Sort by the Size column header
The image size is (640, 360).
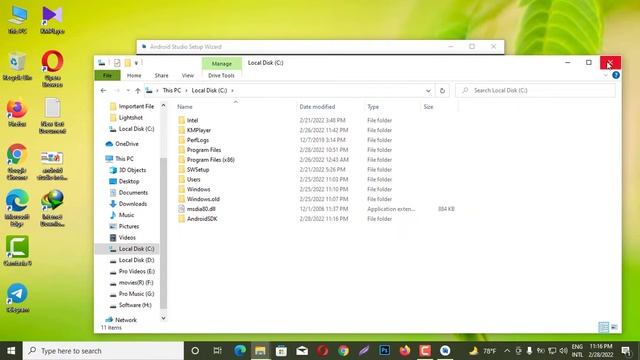click(x=428, y=107)
